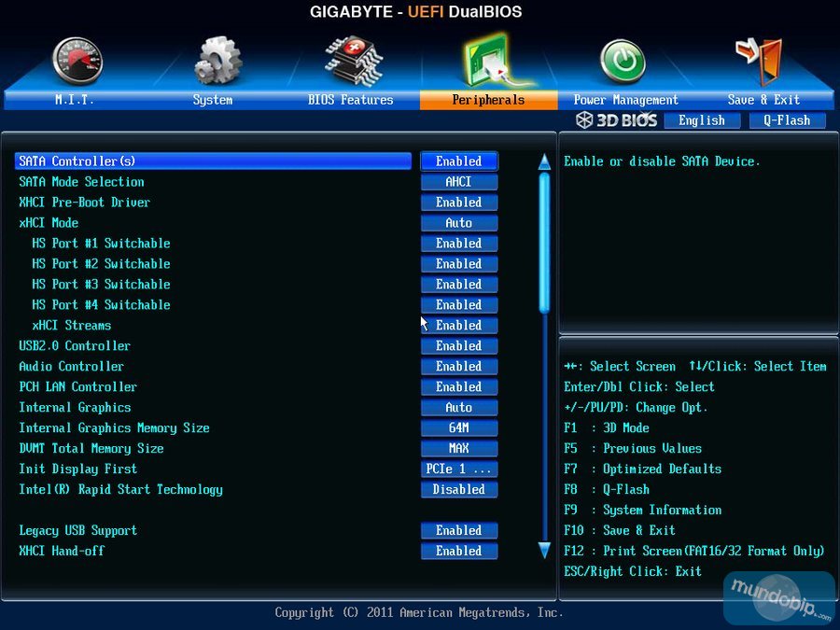The image size is (840, 630).
Task: Select the SATA Mode Selection label
Action: pyautogui.click(x=81, y=182)
